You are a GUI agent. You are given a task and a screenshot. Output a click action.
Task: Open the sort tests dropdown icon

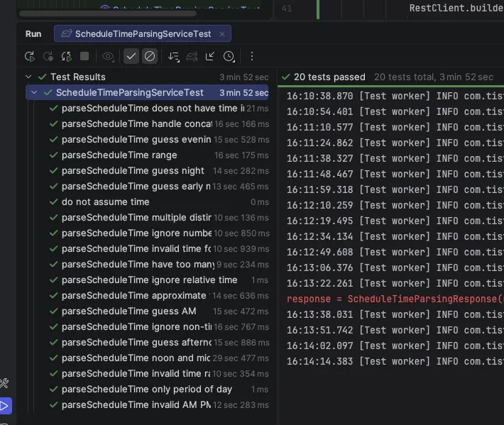pyautogui.click(x=174, y=57)
